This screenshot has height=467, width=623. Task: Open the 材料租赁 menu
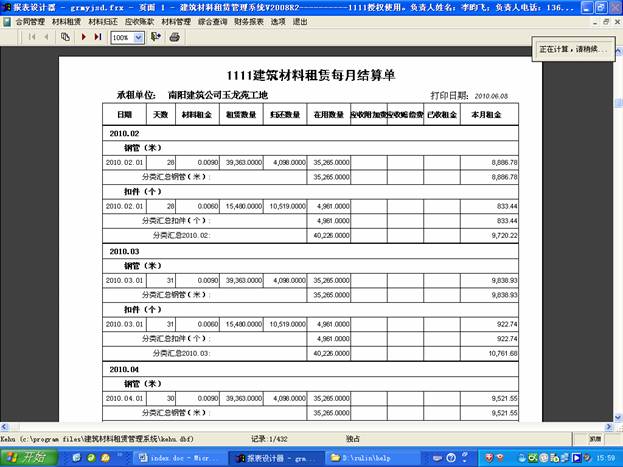tap(67, 20)
